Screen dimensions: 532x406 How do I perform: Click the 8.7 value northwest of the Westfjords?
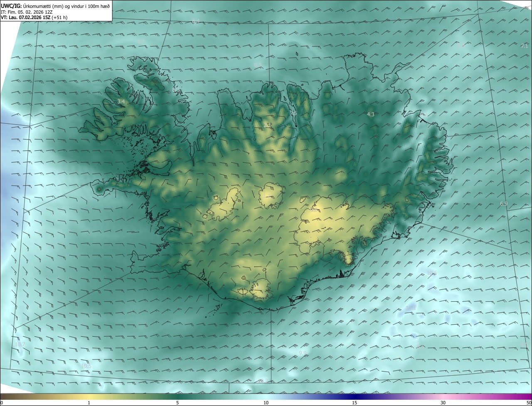pos(140,42)
